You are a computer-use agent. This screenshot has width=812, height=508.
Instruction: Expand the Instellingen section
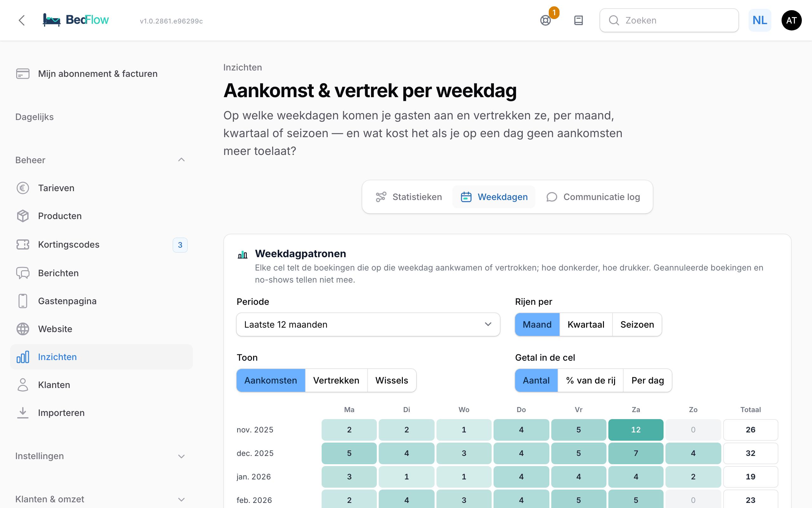(x=101, y=456)
